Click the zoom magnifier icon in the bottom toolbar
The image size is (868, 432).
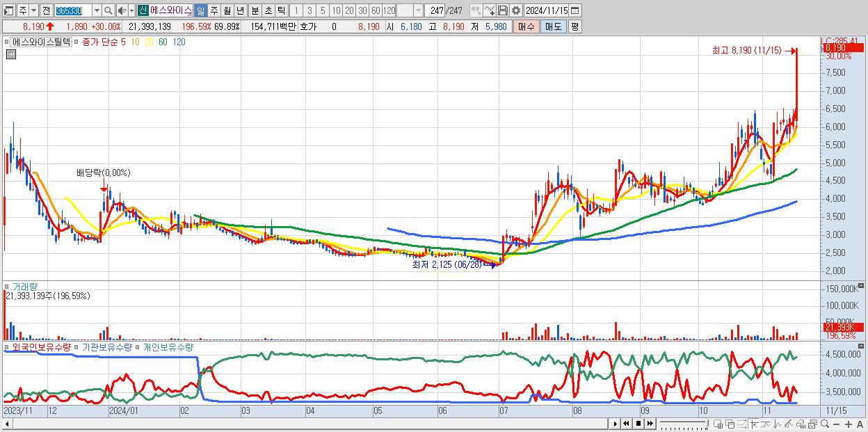click(825, 424)
